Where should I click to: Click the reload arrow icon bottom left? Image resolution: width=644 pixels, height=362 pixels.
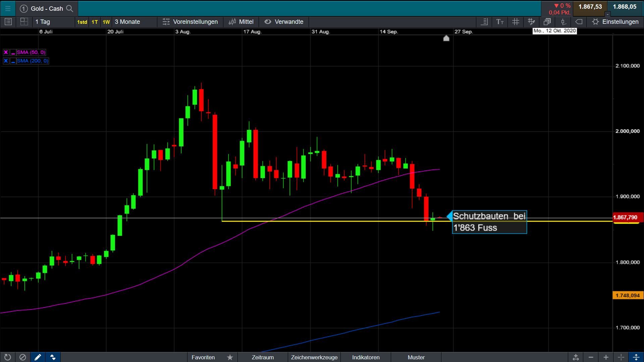point(7,357)
